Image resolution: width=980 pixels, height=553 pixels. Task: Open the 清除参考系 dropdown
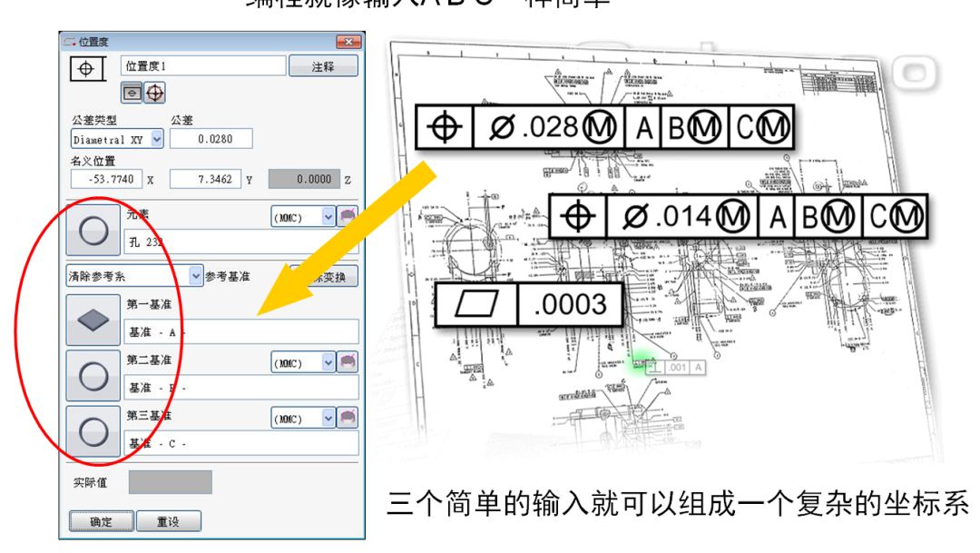[197, 276]
